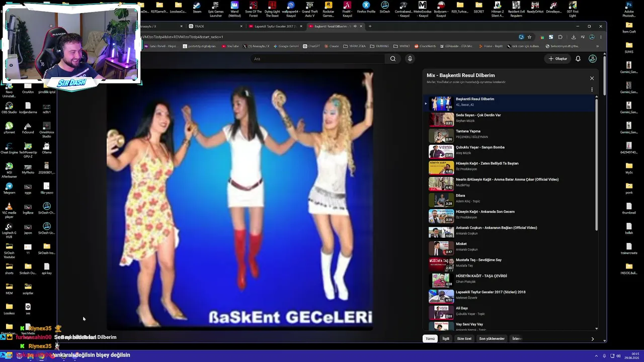Play Tantana Yapma from the mix
This screenshot has width=644, height=362.
tap(511, 134)
